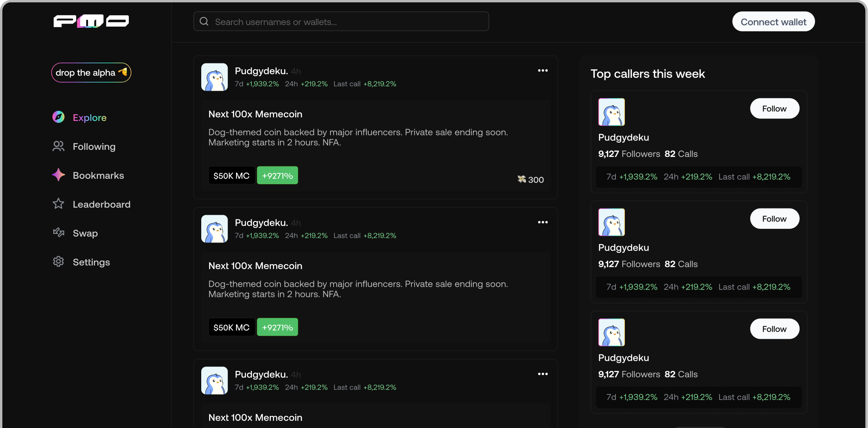Open the third post's three-dot menu
868x428 pixels.
543,374
